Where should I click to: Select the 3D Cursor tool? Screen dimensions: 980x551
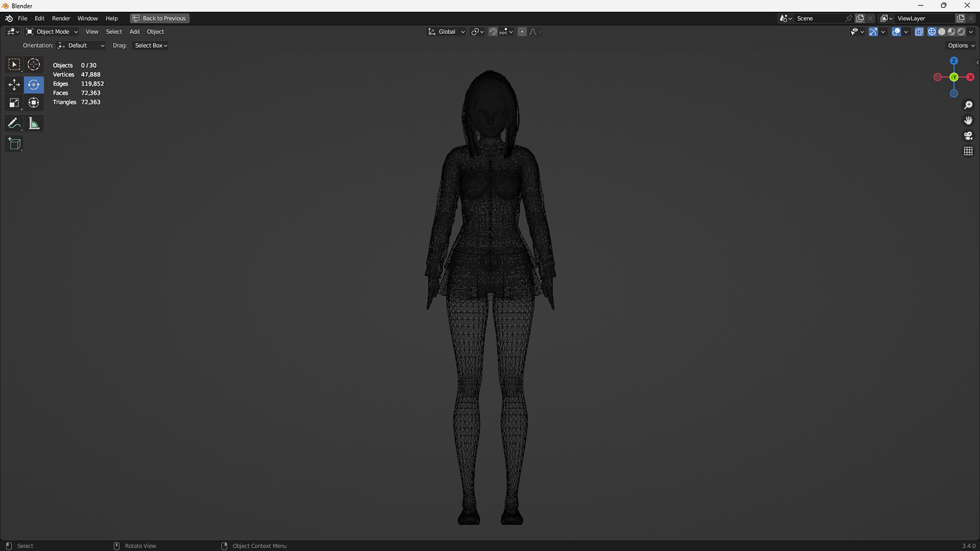[34, 65]
